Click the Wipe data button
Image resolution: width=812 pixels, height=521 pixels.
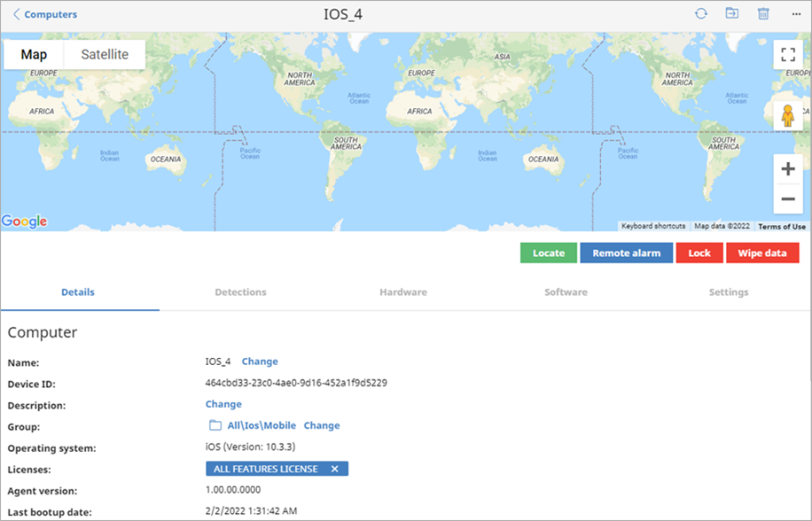tap(762, 253)
